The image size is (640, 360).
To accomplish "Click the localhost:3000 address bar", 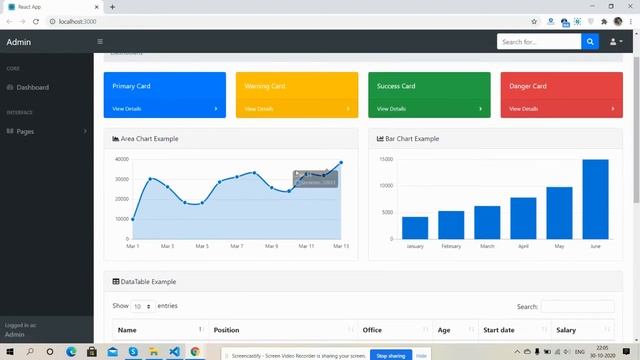I will click(286, 22).
